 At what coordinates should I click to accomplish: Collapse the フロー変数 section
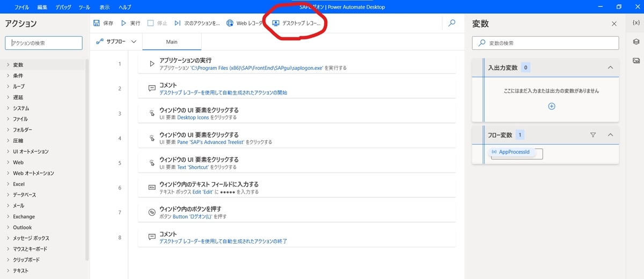coord(610,135)
